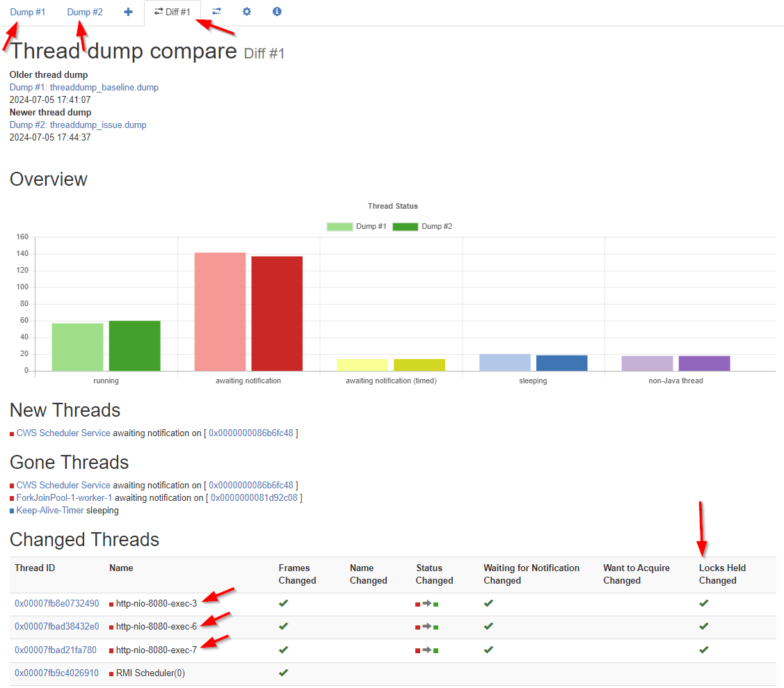The width and height of the screenshot is (784, 688).
Task: Select the Diff #1 tab
Action: 173,12
